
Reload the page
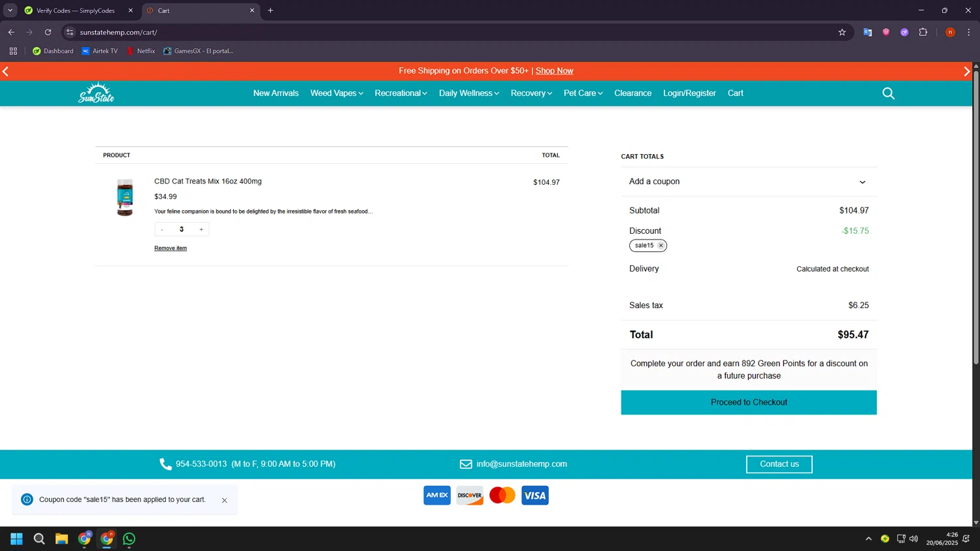click(x=48, y=32)
